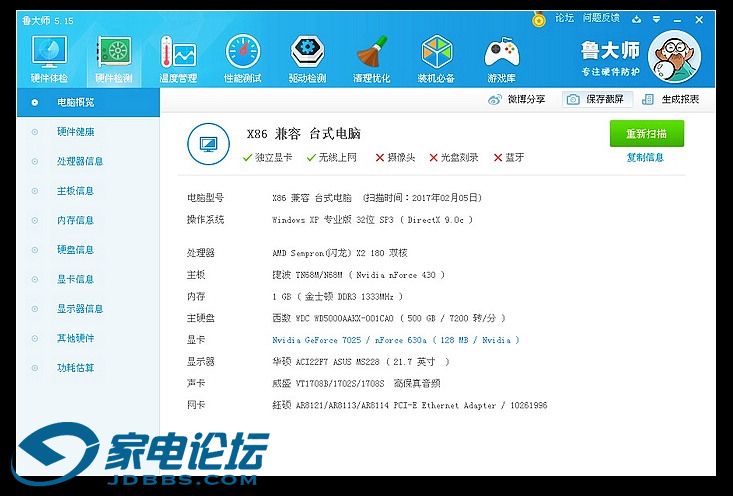Open 清理优化 cleanup broom icon

tap(371, 58)
